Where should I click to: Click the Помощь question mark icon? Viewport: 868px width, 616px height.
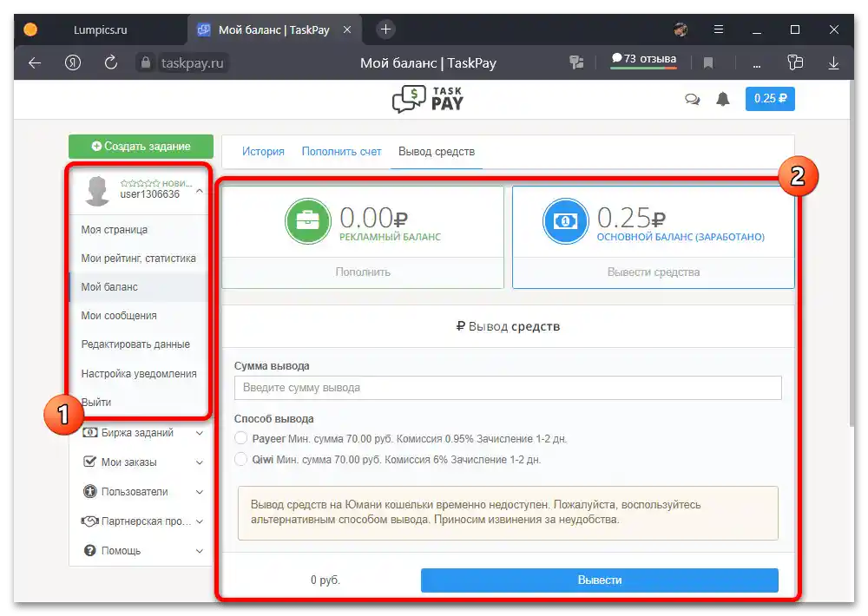pos(89,550)
